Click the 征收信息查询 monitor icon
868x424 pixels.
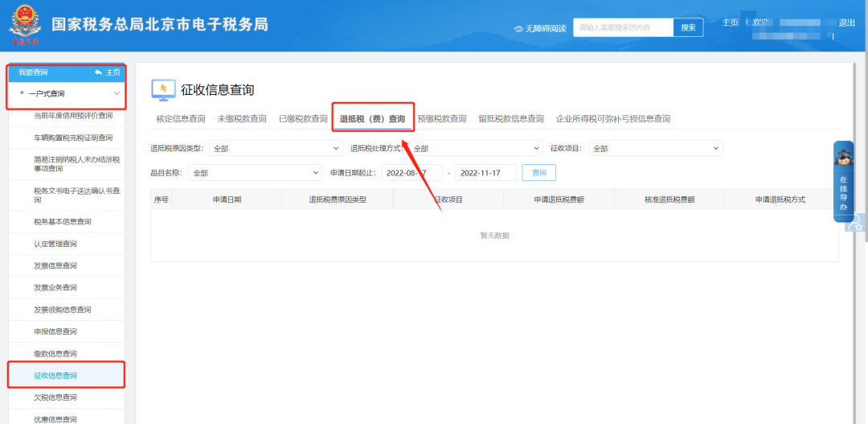(x=163, y=90)
